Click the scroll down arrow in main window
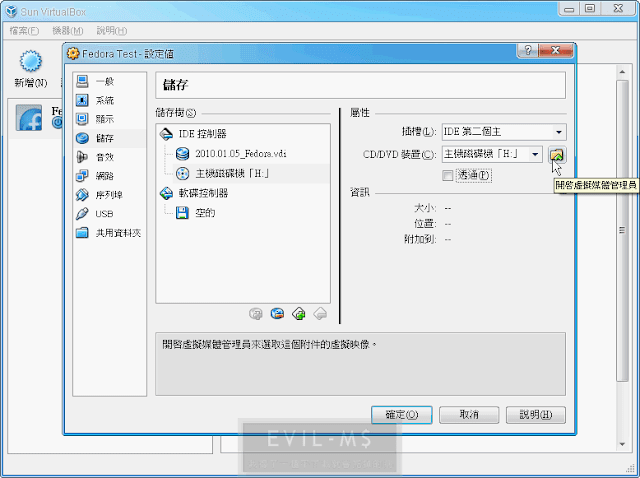Viewport: 640px width, 478px height. click(622, 444)
